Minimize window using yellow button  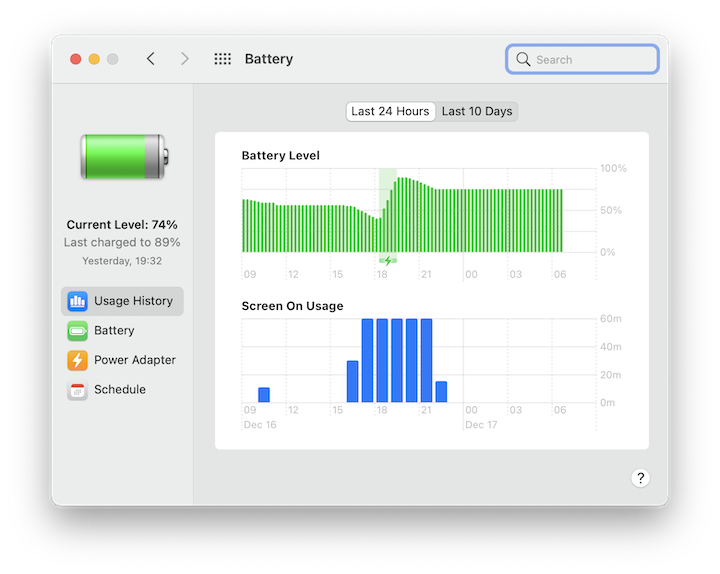click(94, 59)
